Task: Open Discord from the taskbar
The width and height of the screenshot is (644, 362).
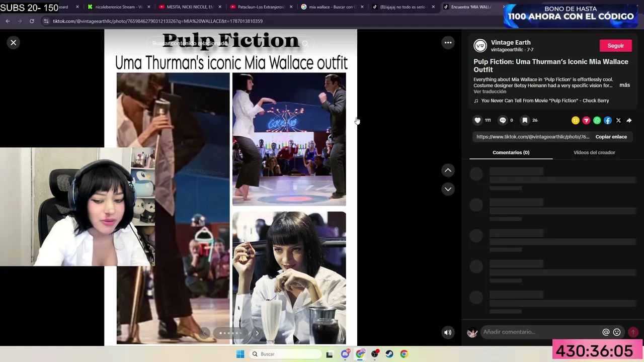Action: tap(345, 354)
